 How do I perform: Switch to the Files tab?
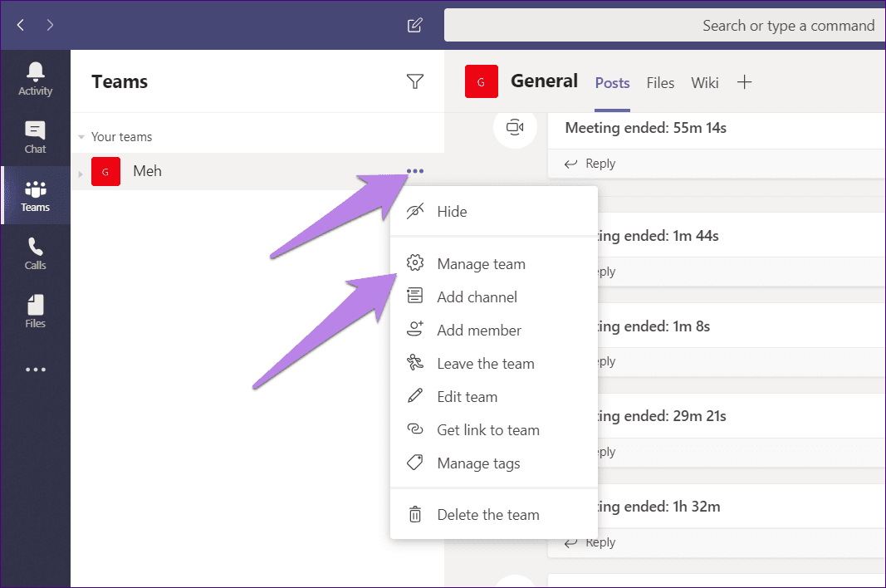click(660, 82)
